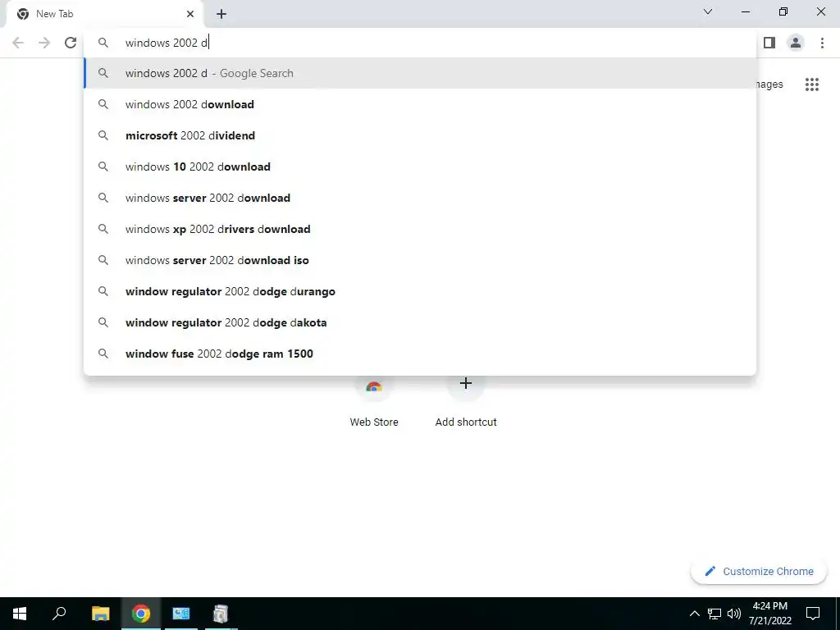The height and width of the screenshot is (630, 840).
Task: Click Customize Chrome button
Action: click(759, 571)
